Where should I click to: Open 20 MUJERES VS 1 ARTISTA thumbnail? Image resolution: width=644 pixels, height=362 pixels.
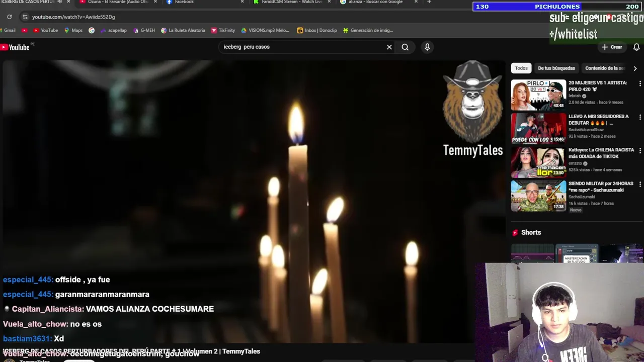click(x=538, y=95)
